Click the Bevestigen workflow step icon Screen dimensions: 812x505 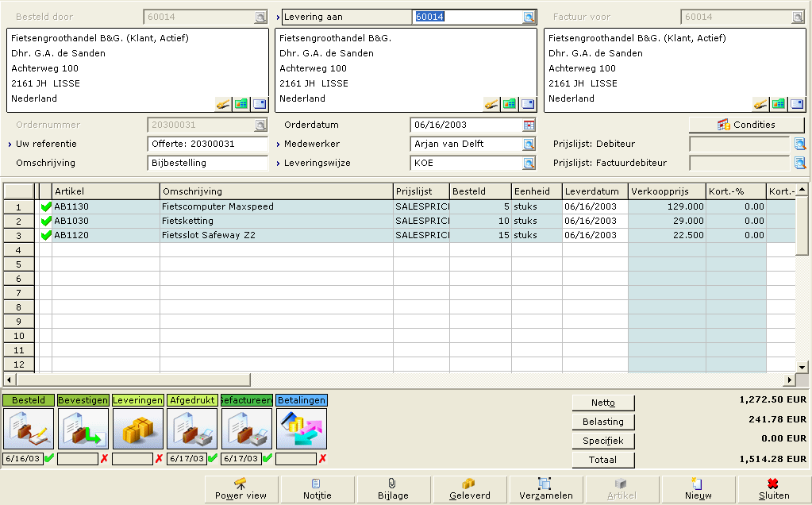(83, 429)
